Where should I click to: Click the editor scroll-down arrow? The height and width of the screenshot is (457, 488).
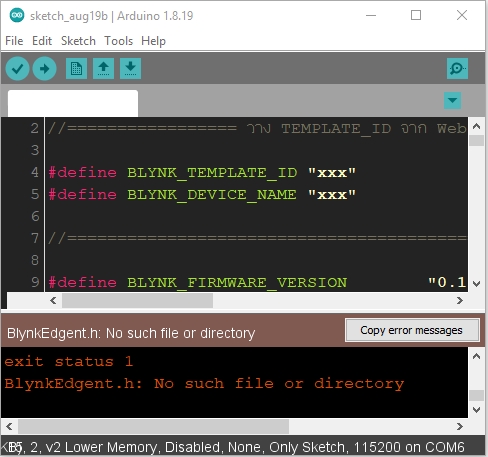click(x=476, y=284)
